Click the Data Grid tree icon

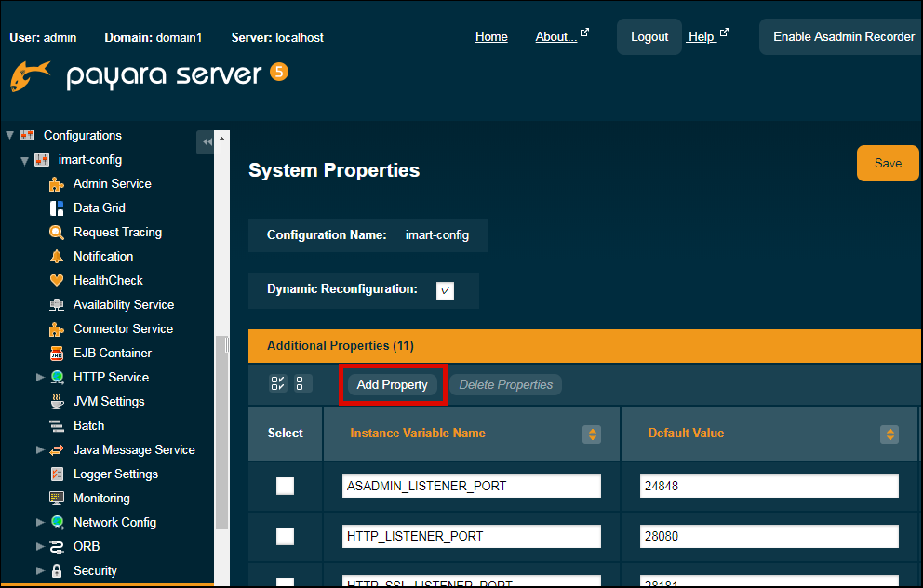57,208
